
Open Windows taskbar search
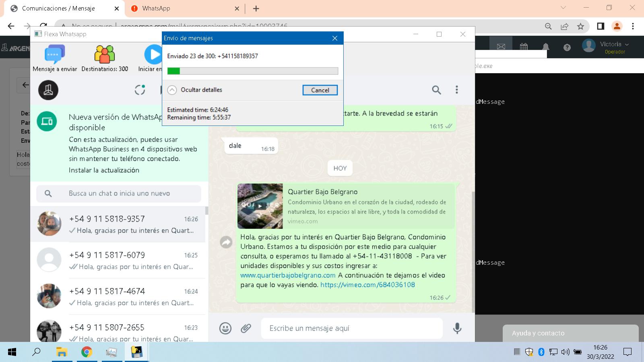coord(36,352)
